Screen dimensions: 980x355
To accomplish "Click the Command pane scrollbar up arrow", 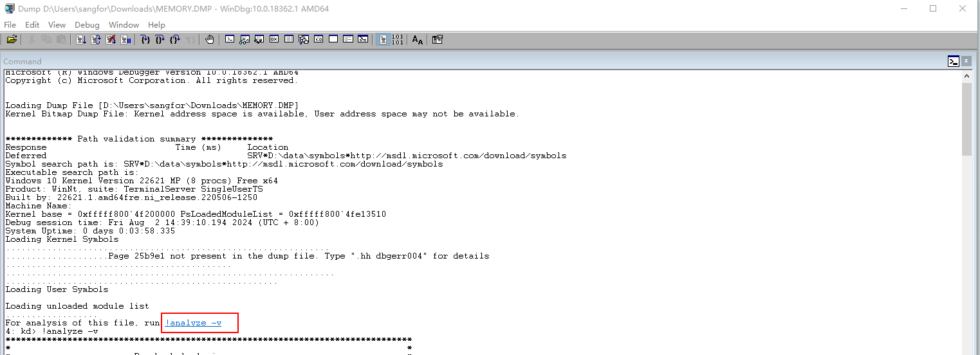I will tap(966, 76).
